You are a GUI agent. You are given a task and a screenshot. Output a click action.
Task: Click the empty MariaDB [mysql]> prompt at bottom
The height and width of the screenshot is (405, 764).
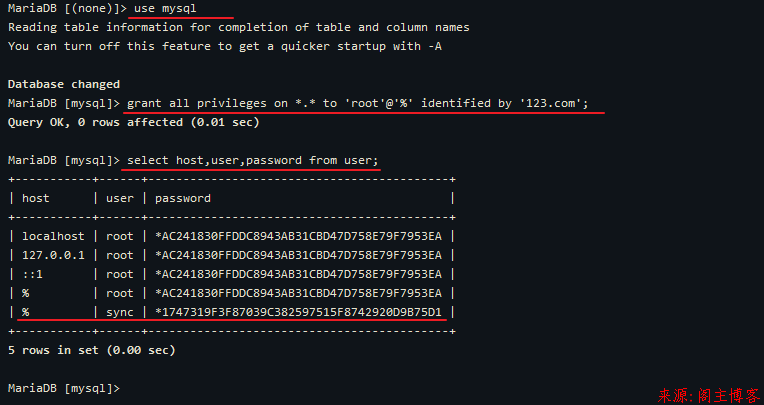(x=64, y=388)
